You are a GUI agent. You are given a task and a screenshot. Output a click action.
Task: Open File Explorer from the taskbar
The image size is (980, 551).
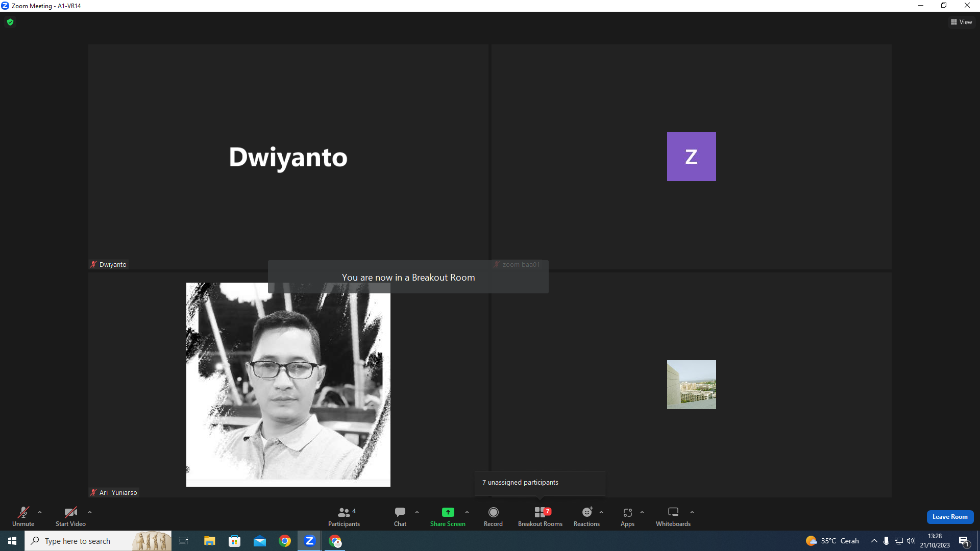pos(209,541)
